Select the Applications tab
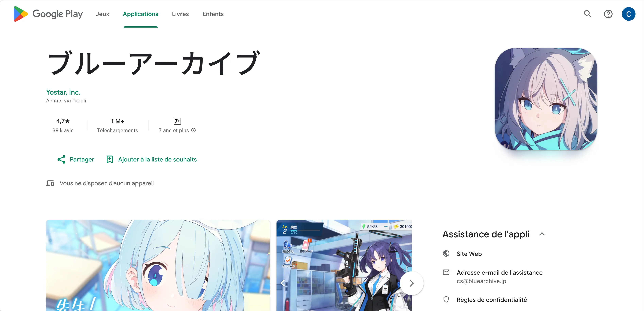Viewport: 644px width, 311px height. 140,14
